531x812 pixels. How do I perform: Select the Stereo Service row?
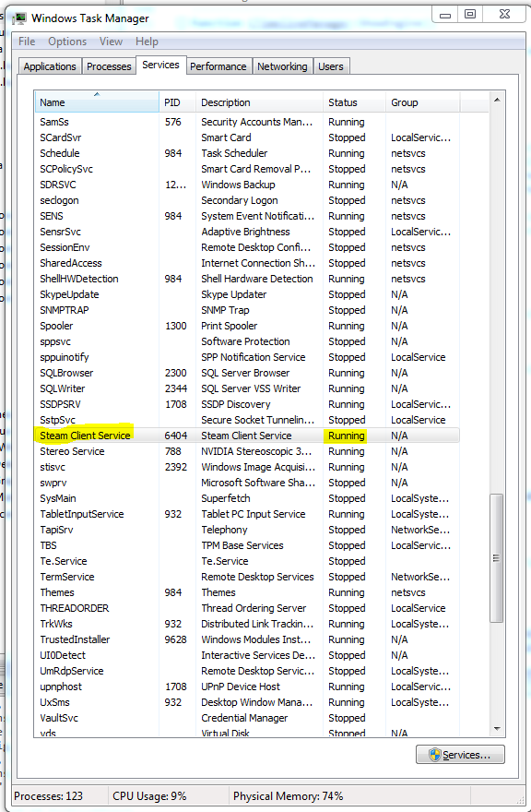point(247,451)
